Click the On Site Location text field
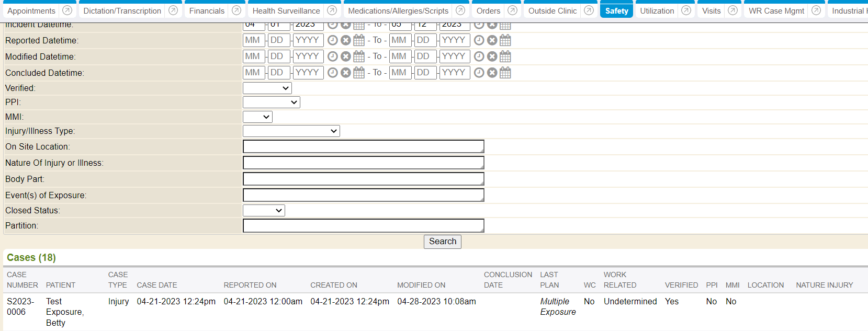This screenshot has height=331, width=868. pyautogui.click(x=363, y=147)
